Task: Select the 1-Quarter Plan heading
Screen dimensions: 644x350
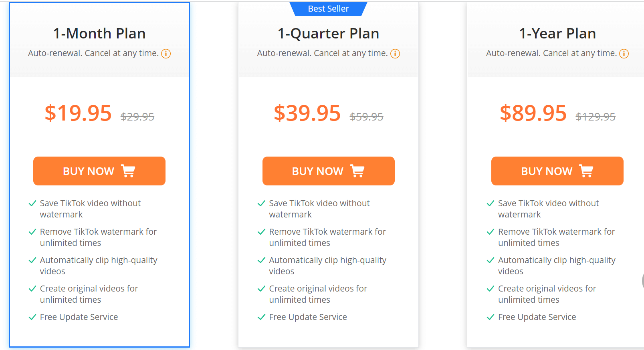Action: click(x=329, y=34)
